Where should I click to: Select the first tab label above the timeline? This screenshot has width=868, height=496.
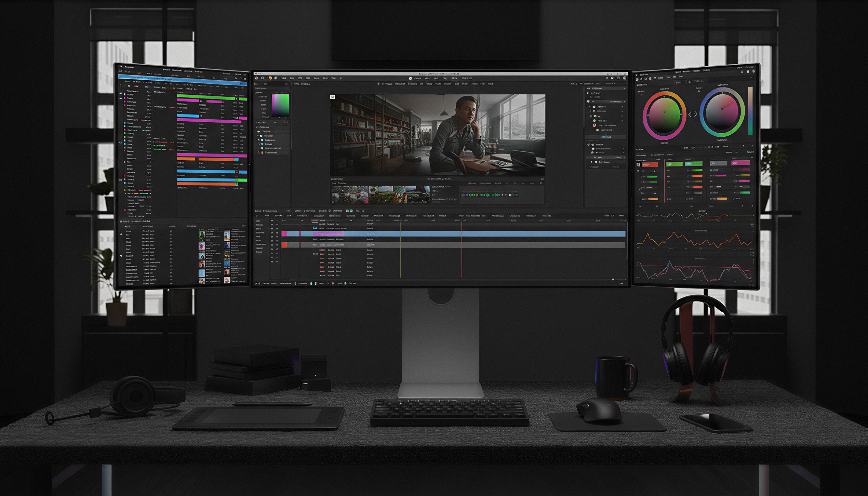(x=259, y=211)
